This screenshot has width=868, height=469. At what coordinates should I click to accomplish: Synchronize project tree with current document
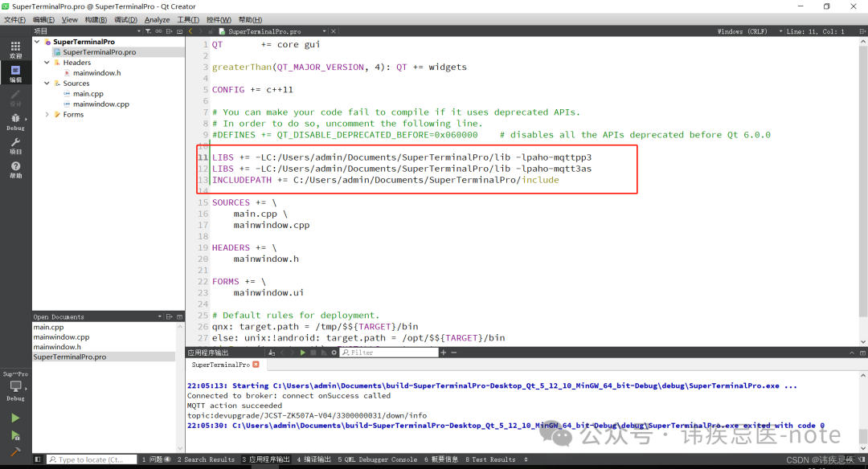tap(158, 31)
